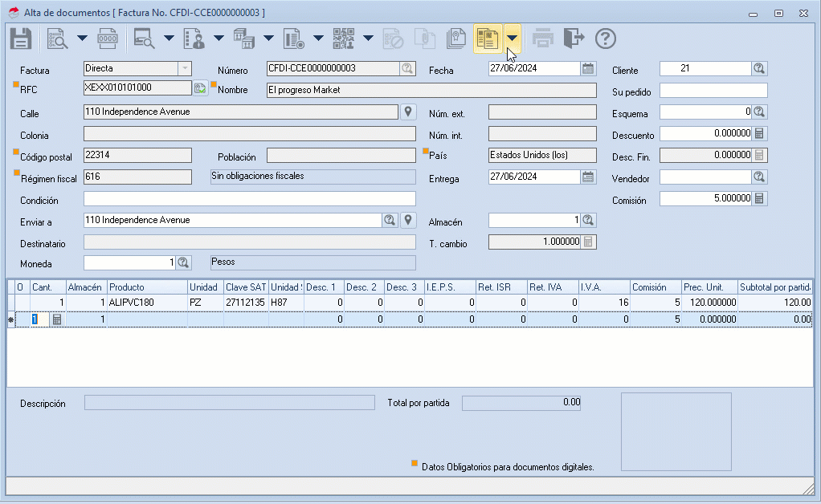Expand the Factura type 'Directa' dropdown
Screen dimensions: 821x504
[185, 68]
